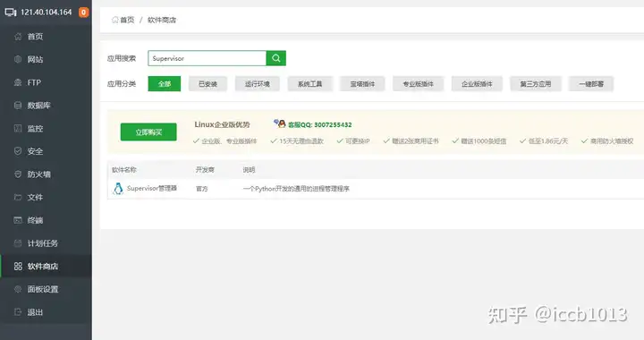
Task: Click the 赠送1000条短信 feature text
Action: 483,141
